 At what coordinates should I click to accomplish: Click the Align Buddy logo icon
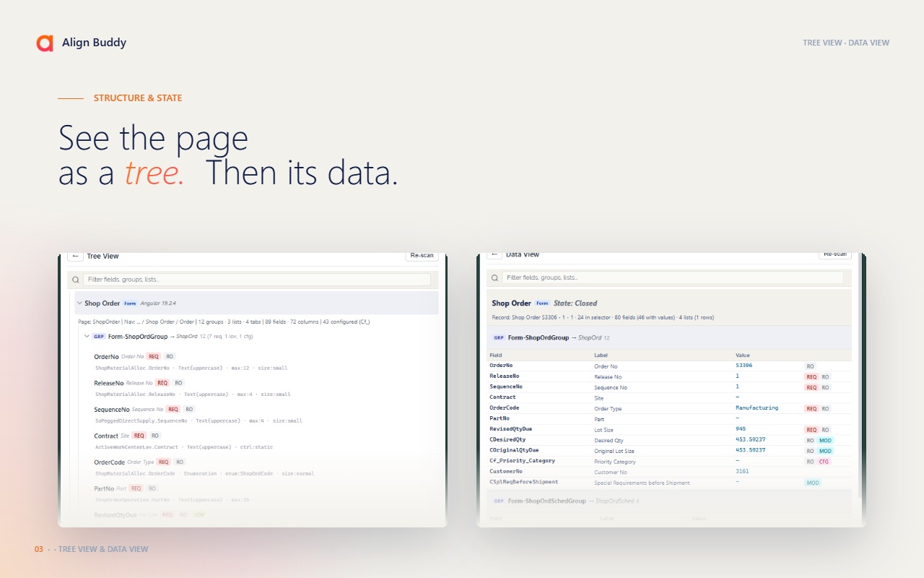(45, 43)
